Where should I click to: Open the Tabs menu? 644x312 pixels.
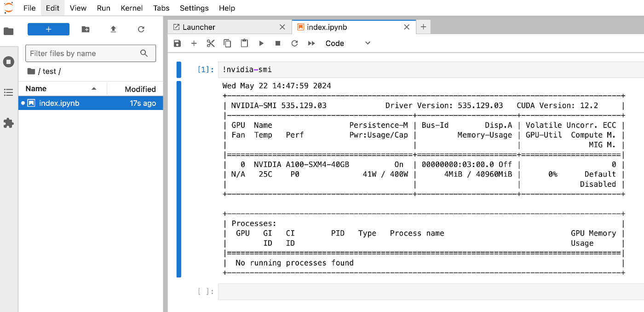coord(161,8)
